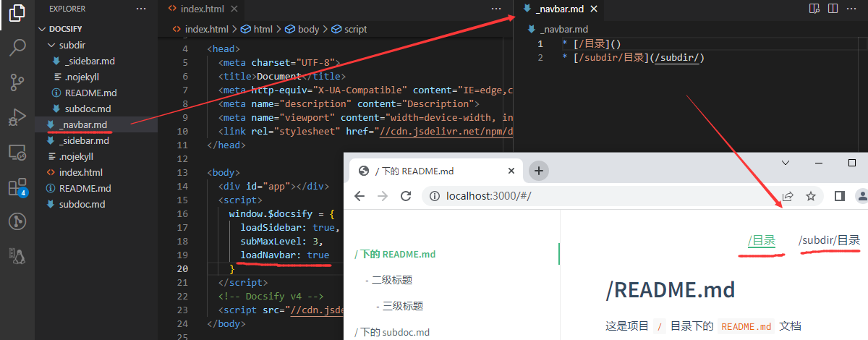Jump to 三级标题 in docsify sidebar
The height and width of the screenshot is (340, 868).
(402, 306)
